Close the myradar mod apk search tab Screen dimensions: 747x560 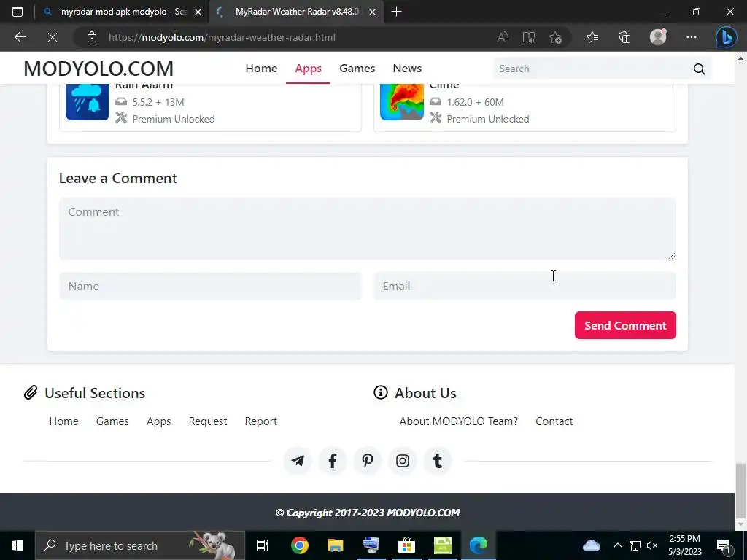pos(198,12)
